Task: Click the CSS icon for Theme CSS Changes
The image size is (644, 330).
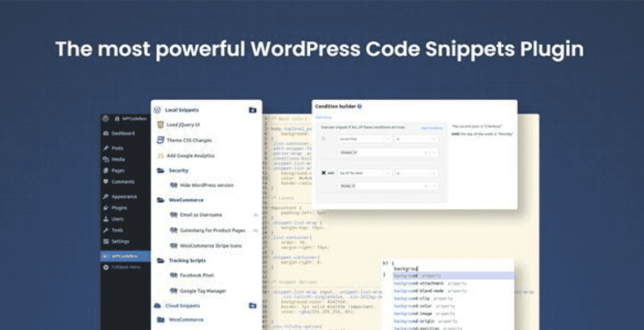Action: pos(161,140)
